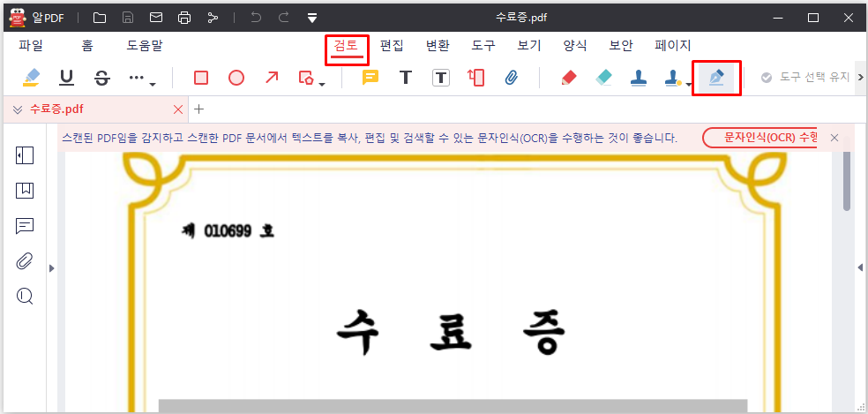Click the 제 010699 호 certificate number
This screenshot has width=868, height=414.
tap(228, 230)
